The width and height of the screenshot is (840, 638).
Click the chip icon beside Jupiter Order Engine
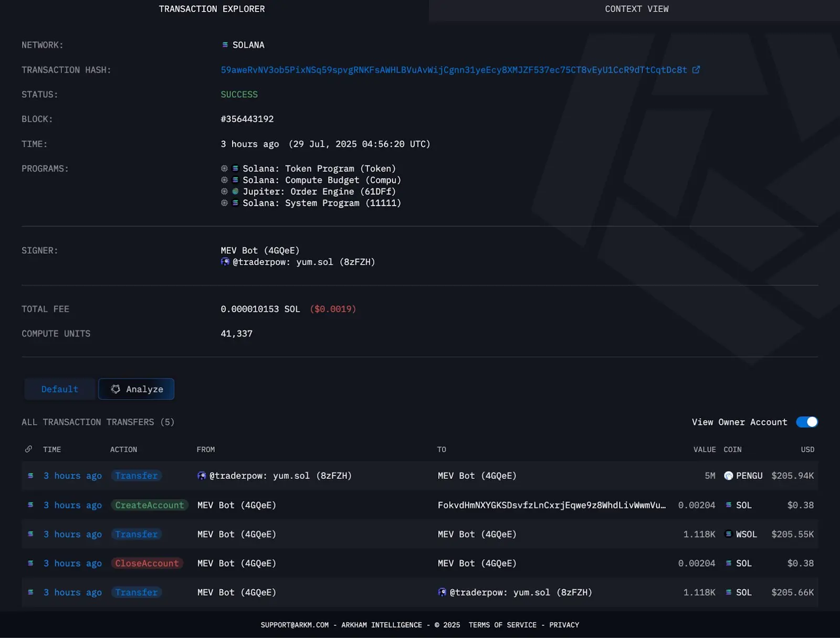click(x=224, y=192)
